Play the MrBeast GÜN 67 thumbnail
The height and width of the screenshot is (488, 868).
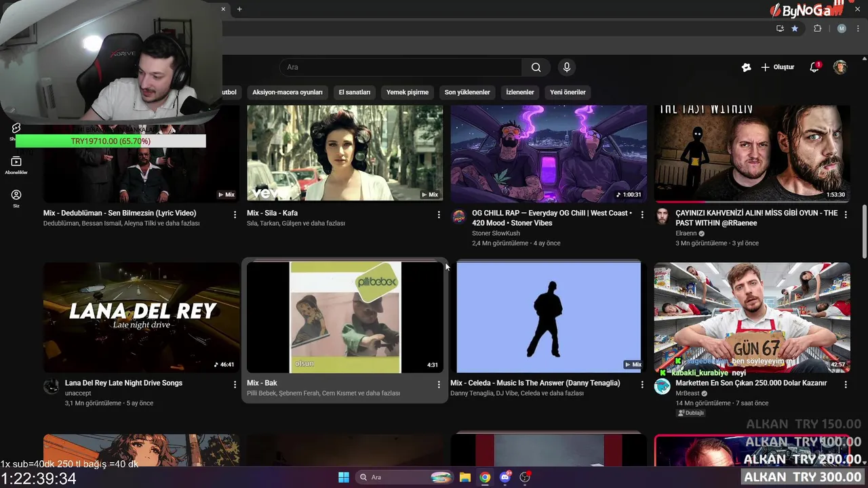pyautogui.click(x=752, y=317)
